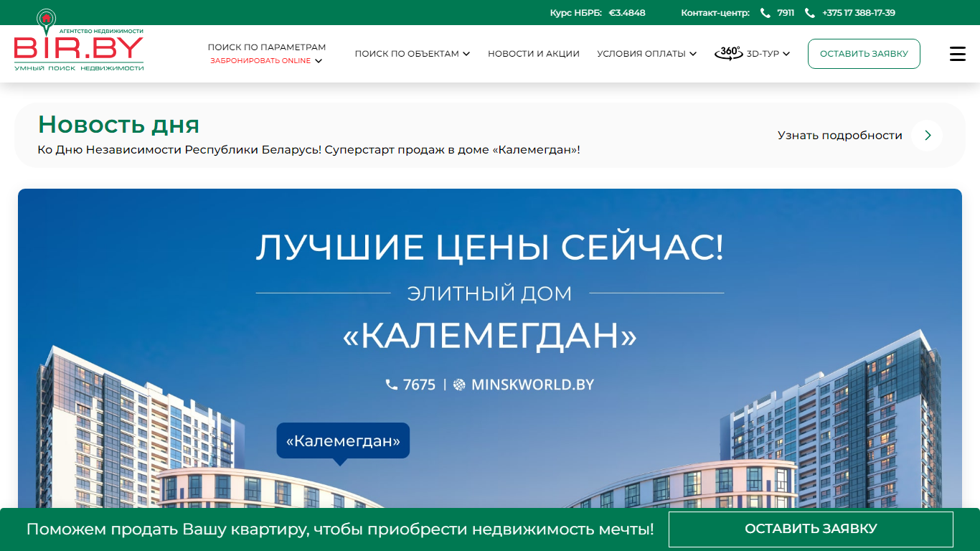Click the «Калемегдан» map tooltip label
This screenshot has width=980, height=551.
[343, 441]
